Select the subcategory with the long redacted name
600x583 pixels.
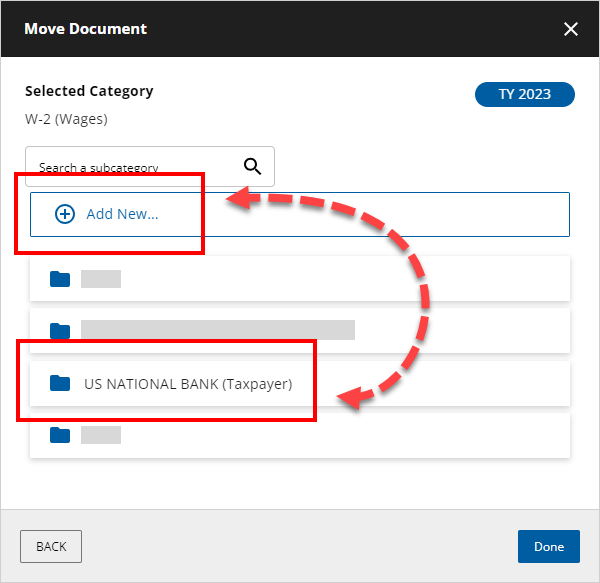[299, 330]
